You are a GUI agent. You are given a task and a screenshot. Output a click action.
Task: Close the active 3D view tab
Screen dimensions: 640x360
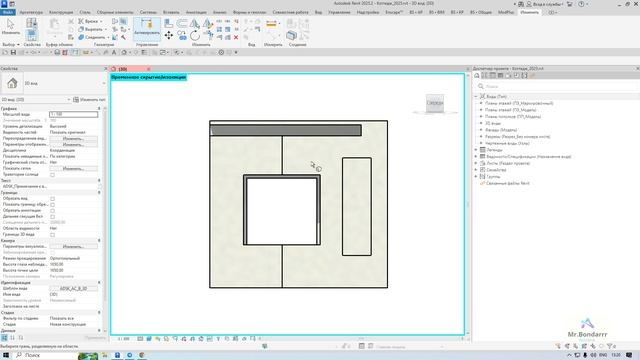149,69
